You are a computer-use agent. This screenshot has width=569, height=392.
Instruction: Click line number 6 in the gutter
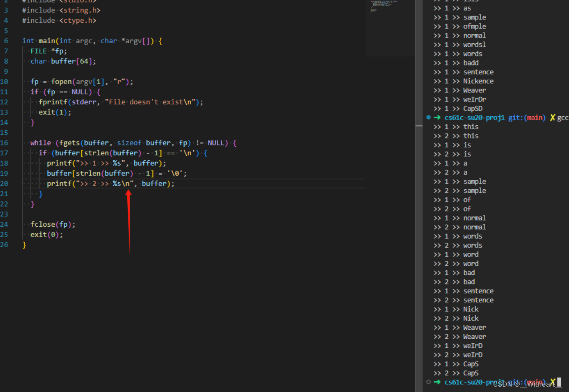pyautogui.click(x=6, y=41)
